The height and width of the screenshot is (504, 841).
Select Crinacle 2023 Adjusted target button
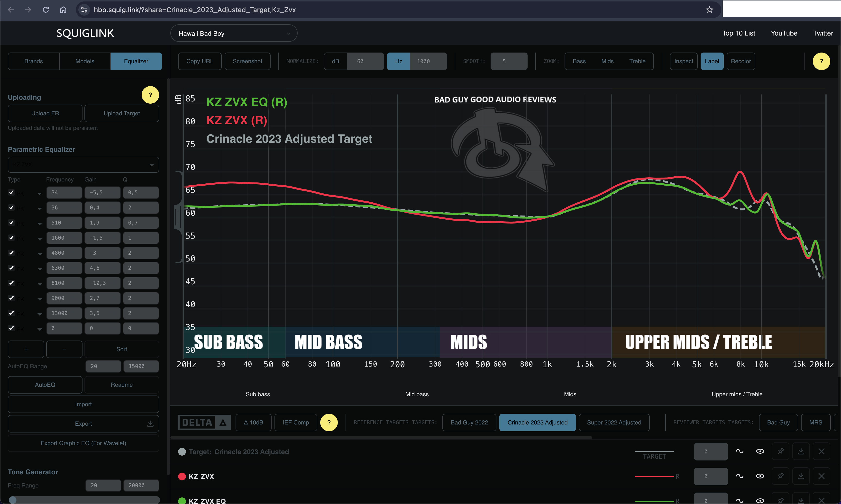pos(537,423)
